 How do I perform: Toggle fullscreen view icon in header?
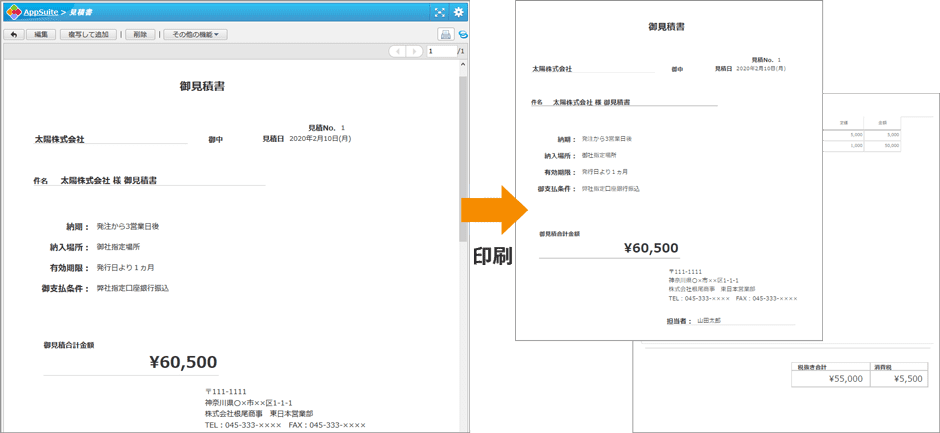(439, 12)
